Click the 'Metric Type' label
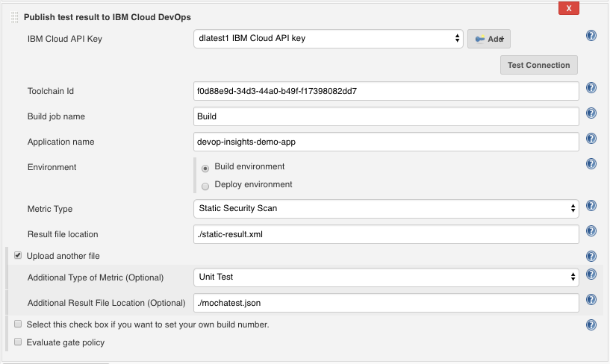The image size is (610, 364). [x=50, y=209]
